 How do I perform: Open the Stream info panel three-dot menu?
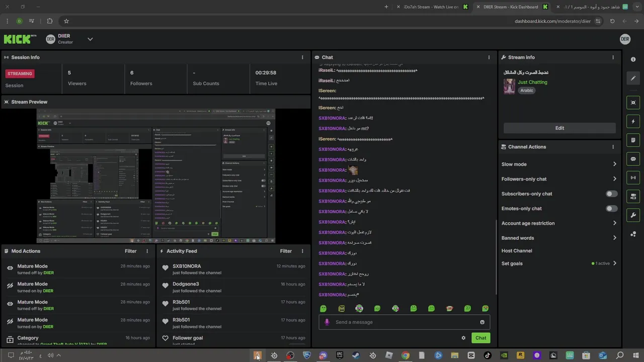click(x=613, y=57)
